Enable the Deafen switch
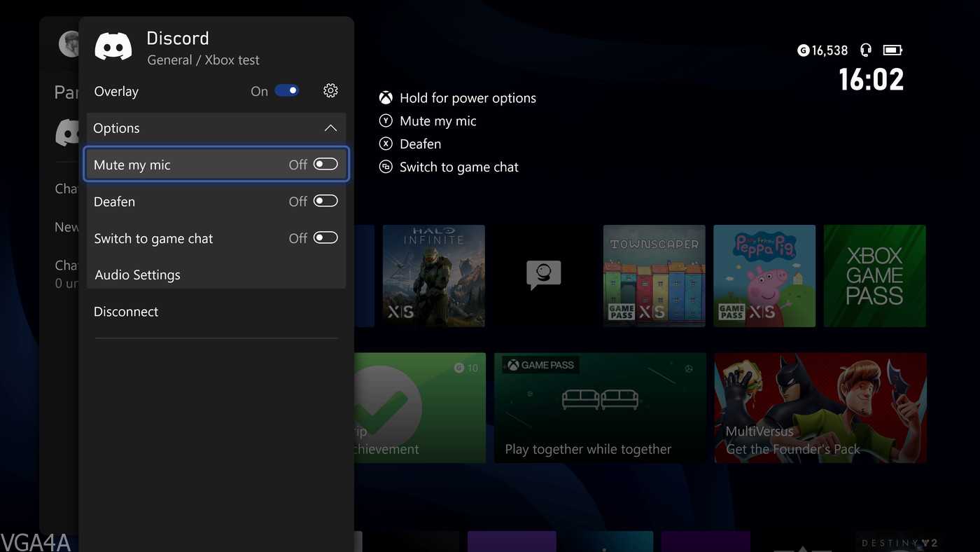The width and height of the screenshot is (980, 552). click(325, 201)
